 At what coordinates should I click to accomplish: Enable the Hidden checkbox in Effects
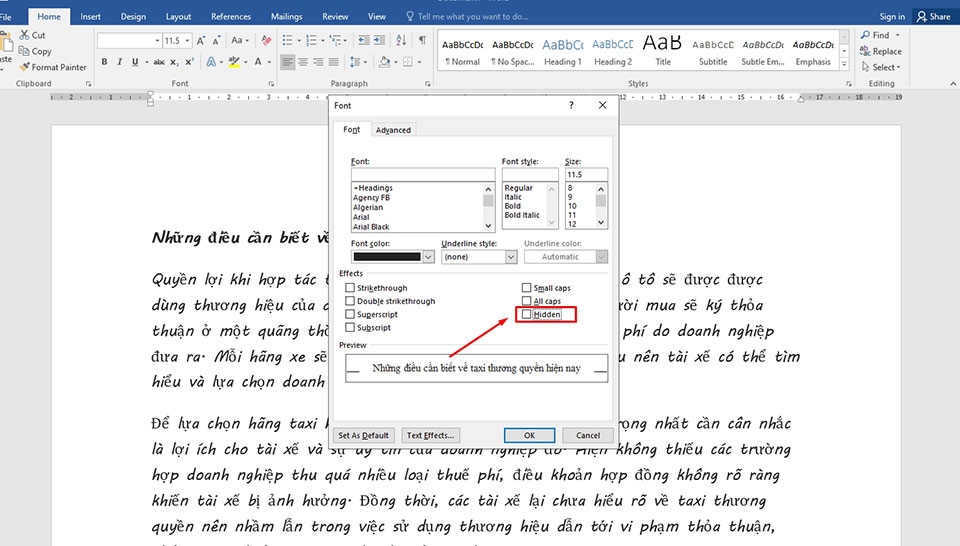[527, 314]
